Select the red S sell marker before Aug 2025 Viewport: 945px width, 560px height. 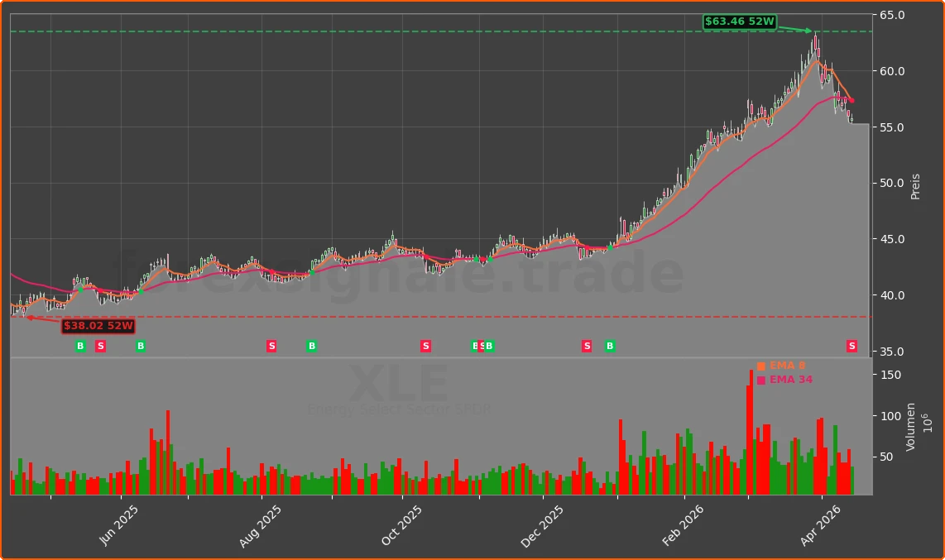[x=271, y=346]
